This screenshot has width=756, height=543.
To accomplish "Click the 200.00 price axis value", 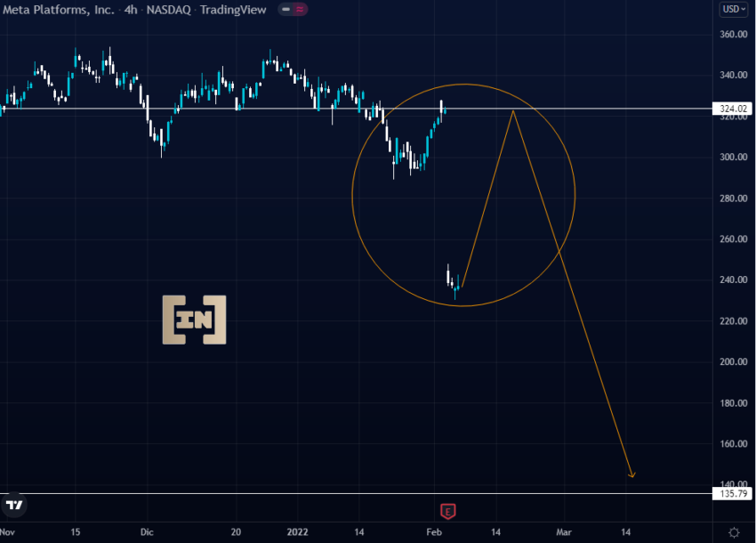I will pyautogui.click(x=734, y=361).
